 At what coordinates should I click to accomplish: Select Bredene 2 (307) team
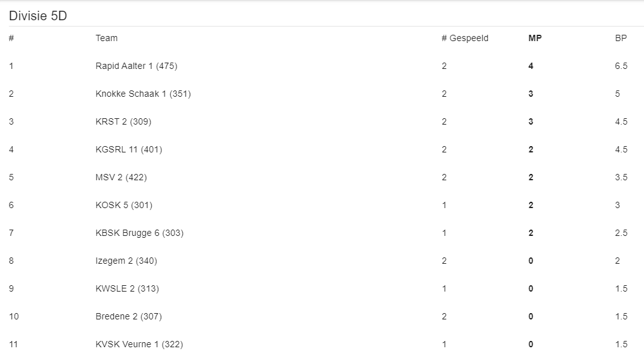coord(128,316)
